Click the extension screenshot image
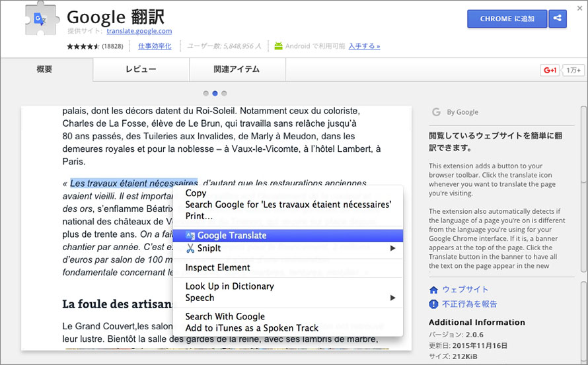The width and height of the screenshot is (588, 365). [x=217, y=228]
